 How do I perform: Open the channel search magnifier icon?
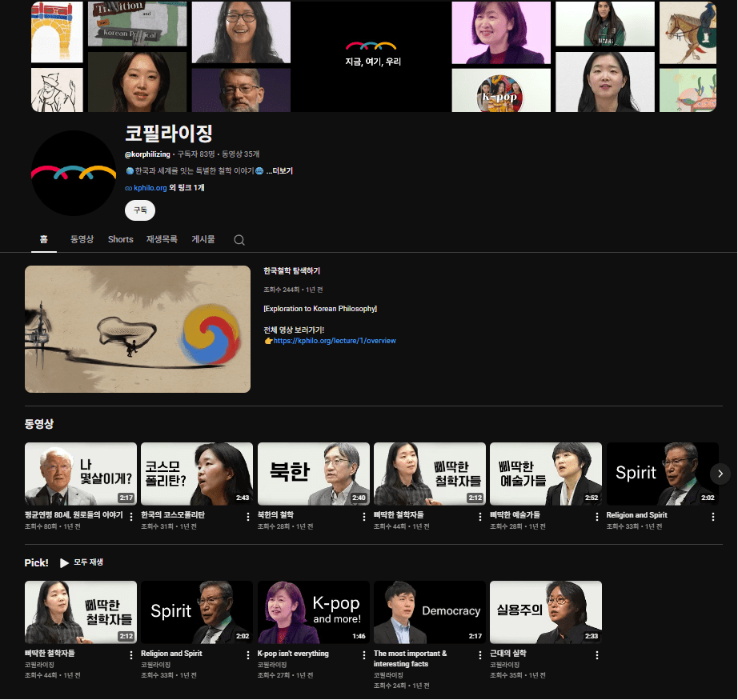click(239, 240)
